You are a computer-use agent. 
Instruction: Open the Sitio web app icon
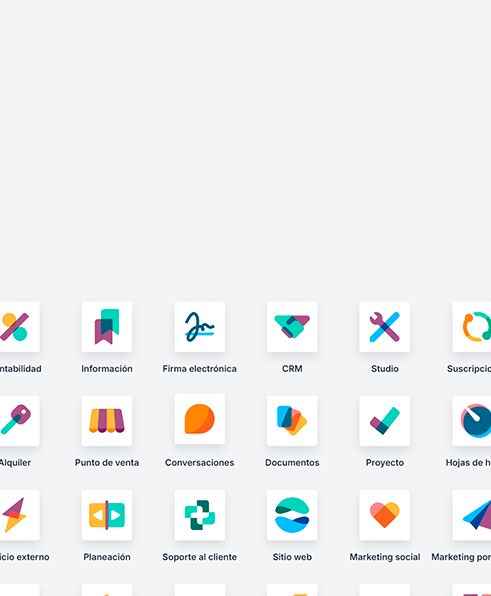292,515
